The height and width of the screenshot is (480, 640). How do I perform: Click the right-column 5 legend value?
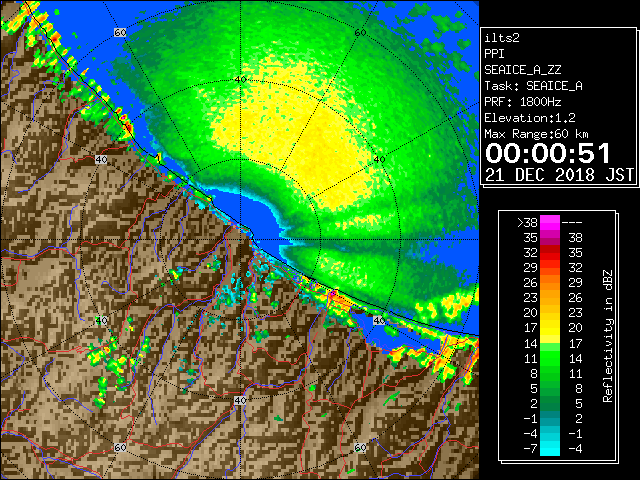click(x=578, y=404)
